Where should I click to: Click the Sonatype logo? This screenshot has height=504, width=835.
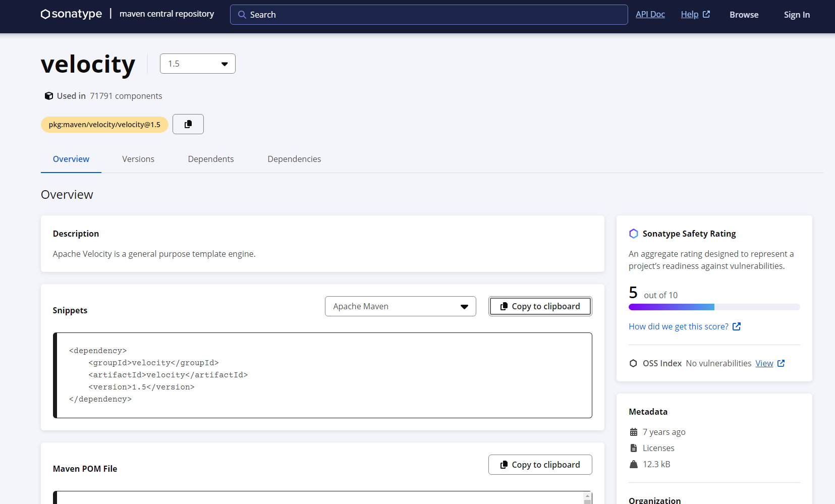[x=71, y=14]
